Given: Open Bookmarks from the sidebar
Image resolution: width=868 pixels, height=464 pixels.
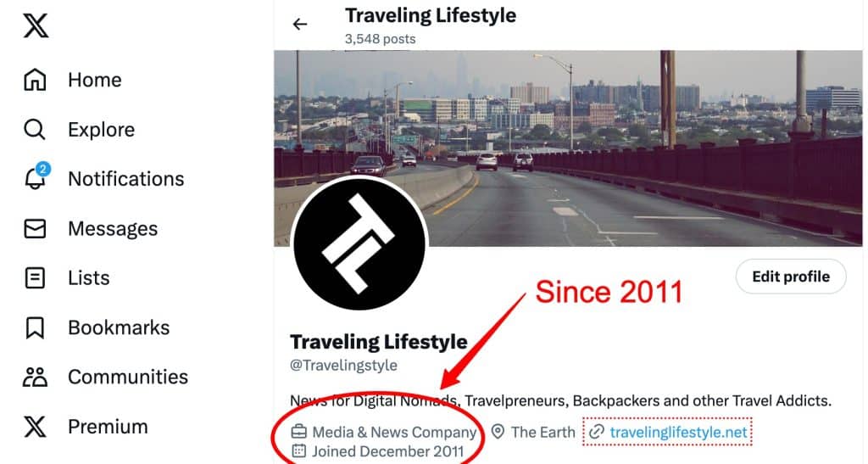Looking at the screenshot, I should pyautogui.click(x=119, y=327).
